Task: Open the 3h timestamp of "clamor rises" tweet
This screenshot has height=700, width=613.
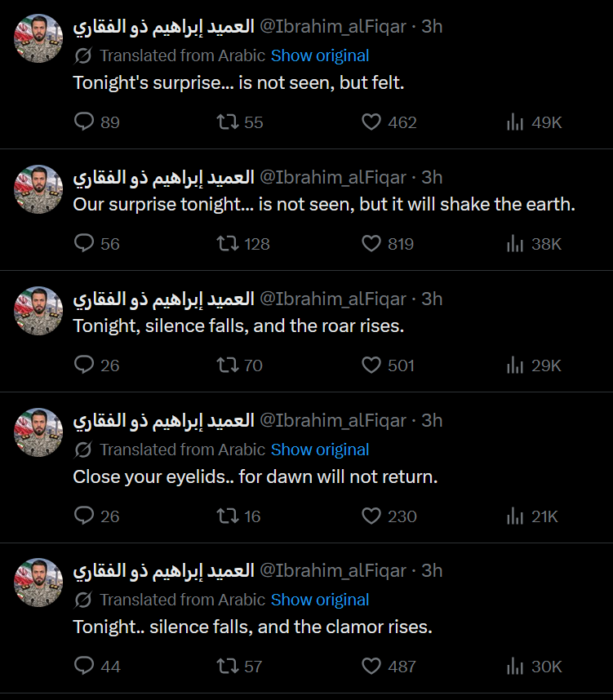Action: tap(432, 570)
